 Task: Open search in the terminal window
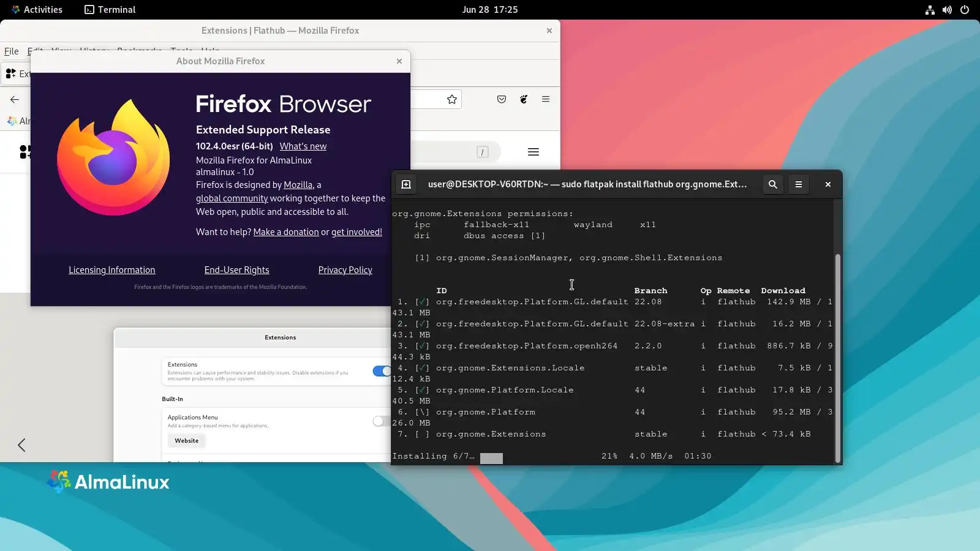[x=773, y=184]
